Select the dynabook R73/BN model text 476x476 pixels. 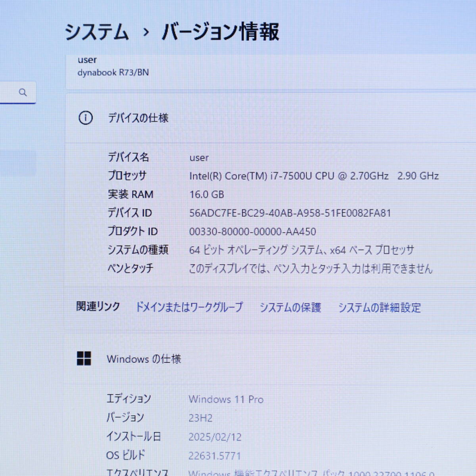point(113,73)
